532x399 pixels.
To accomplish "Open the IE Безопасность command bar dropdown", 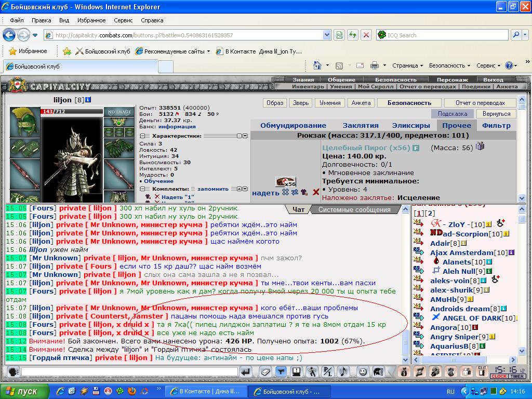I will 449,65.
